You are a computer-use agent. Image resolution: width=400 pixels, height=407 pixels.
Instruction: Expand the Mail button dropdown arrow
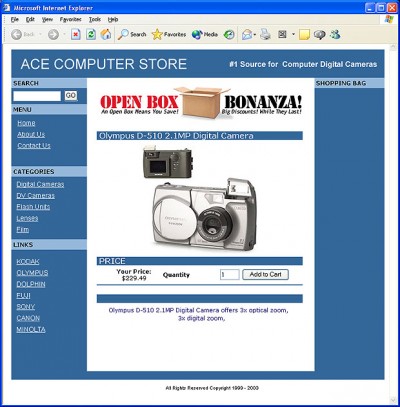click(x=255, y=34)
